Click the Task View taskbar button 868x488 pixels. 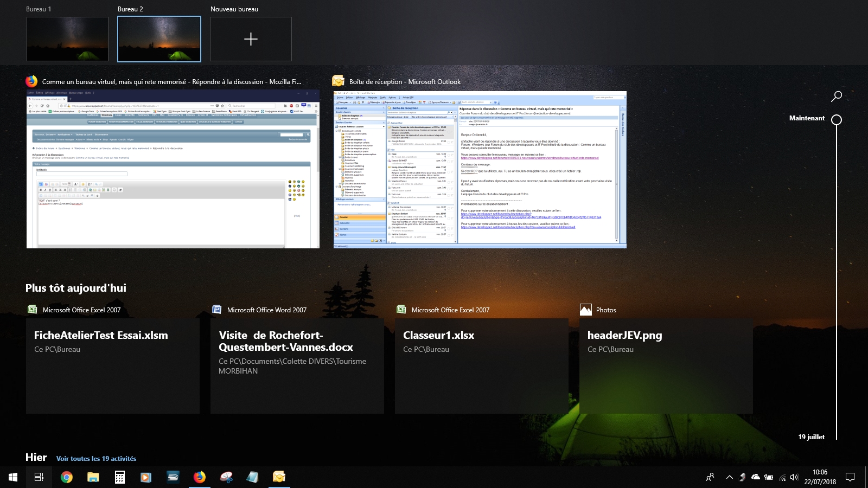[x=39, y=477]
